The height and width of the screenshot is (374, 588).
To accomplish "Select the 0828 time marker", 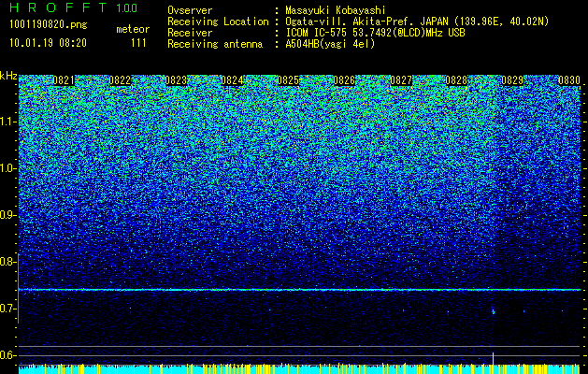I will (457, 80).
